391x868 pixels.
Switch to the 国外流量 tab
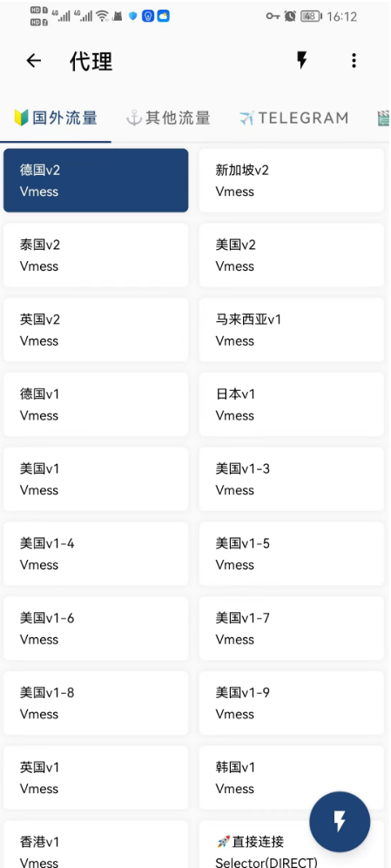pos(56,118)
